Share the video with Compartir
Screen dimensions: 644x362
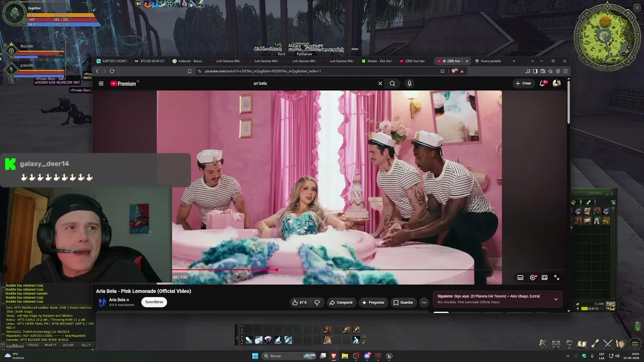pyautogui.click(x=341, y=302)
